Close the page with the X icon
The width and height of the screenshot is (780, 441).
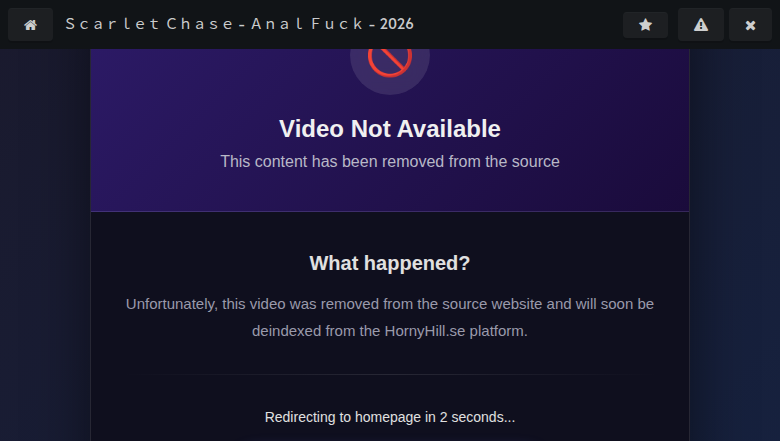pos(750,25)
